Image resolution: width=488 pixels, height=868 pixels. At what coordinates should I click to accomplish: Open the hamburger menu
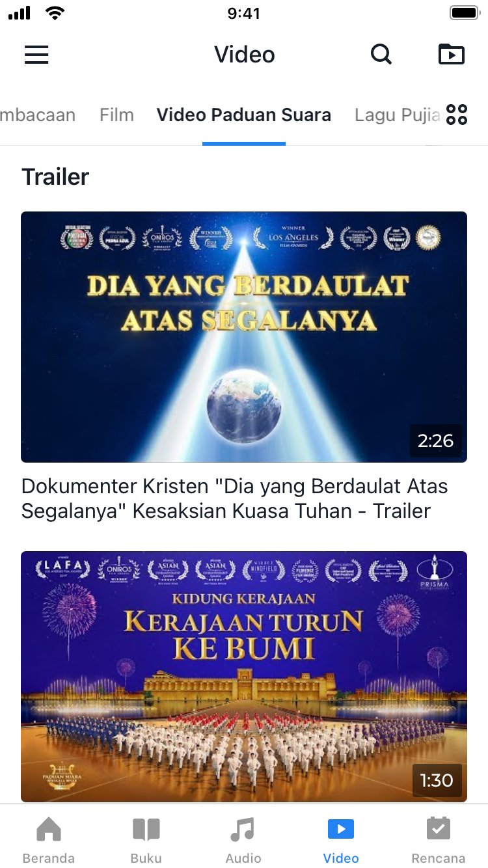(36, 55)
